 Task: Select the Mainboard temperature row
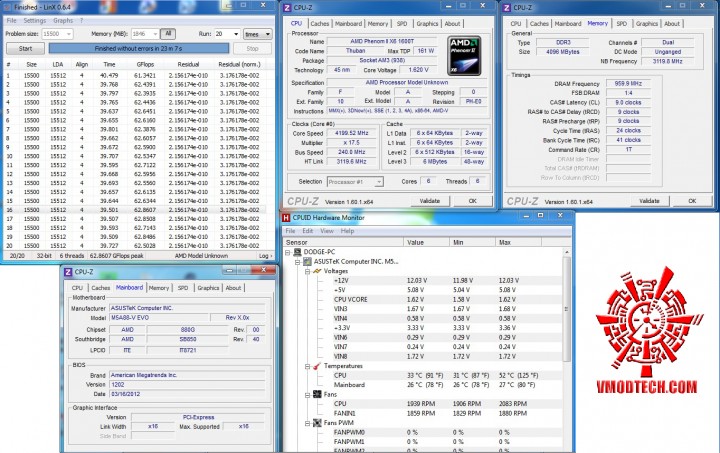424,385
